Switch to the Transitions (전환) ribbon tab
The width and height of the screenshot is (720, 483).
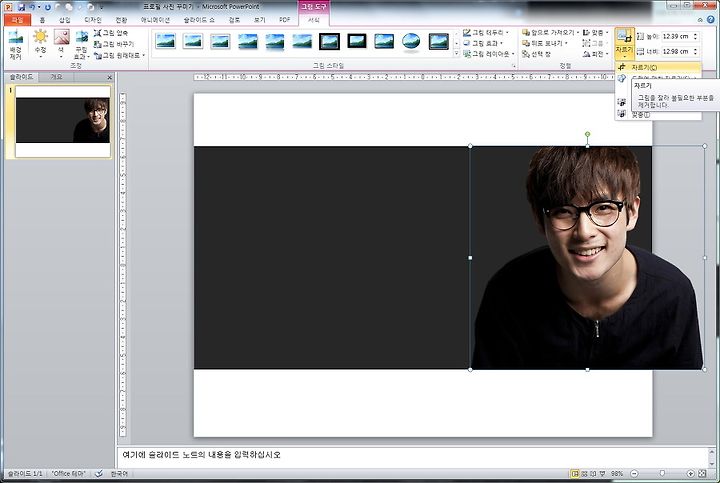[x=121, y=20]
